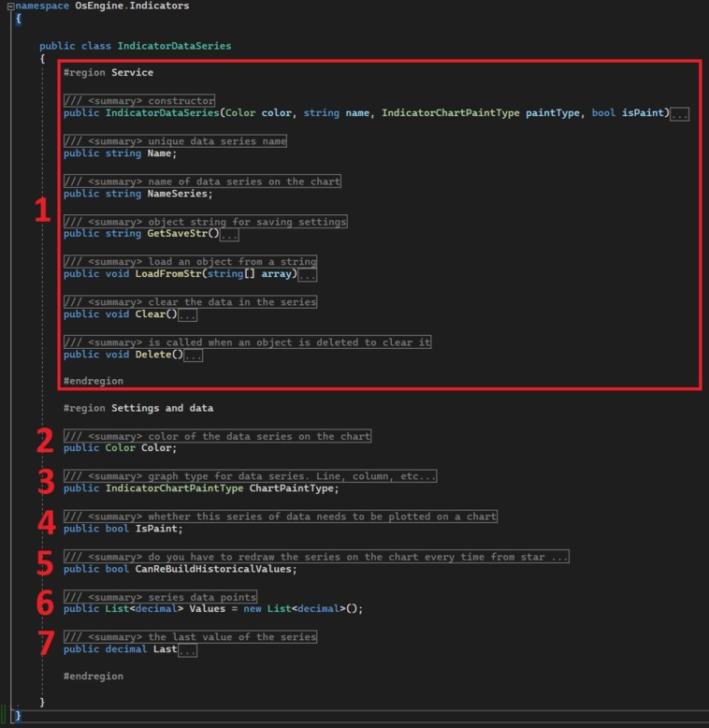Expand collapsed GetSaveStr method body
The height and width of the screenshot is (728, 709).
229,235
